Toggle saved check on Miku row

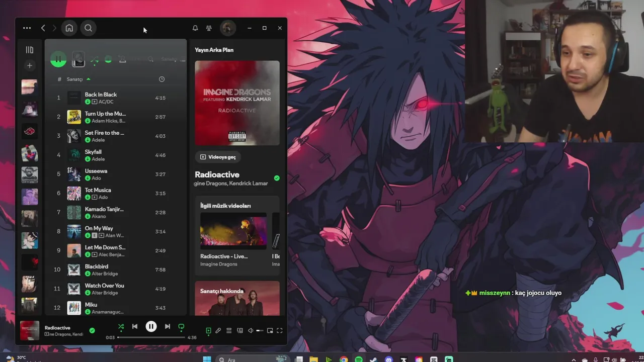coord(88,312)
